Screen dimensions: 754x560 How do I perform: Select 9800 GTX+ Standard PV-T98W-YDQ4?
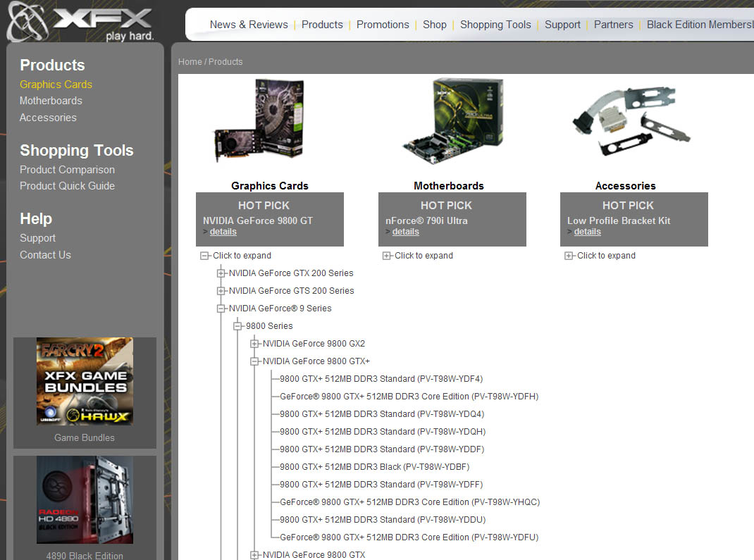pyautogui.click(x=383, y=414)
